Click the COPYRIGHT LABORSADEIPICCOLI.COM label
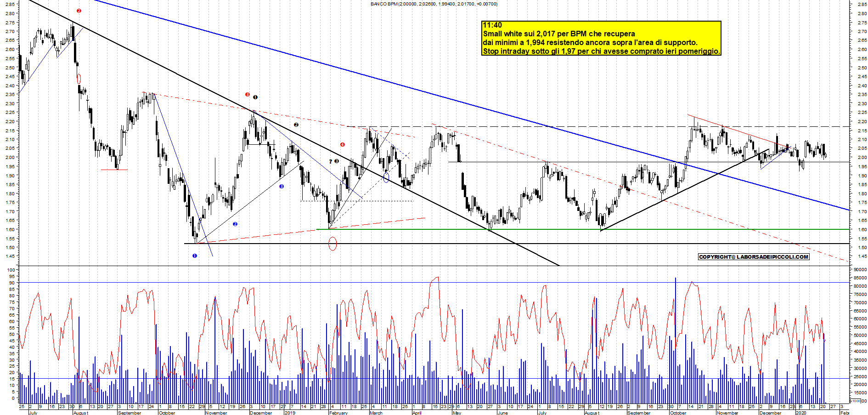The image size is (868, 415). coord(754,257)
